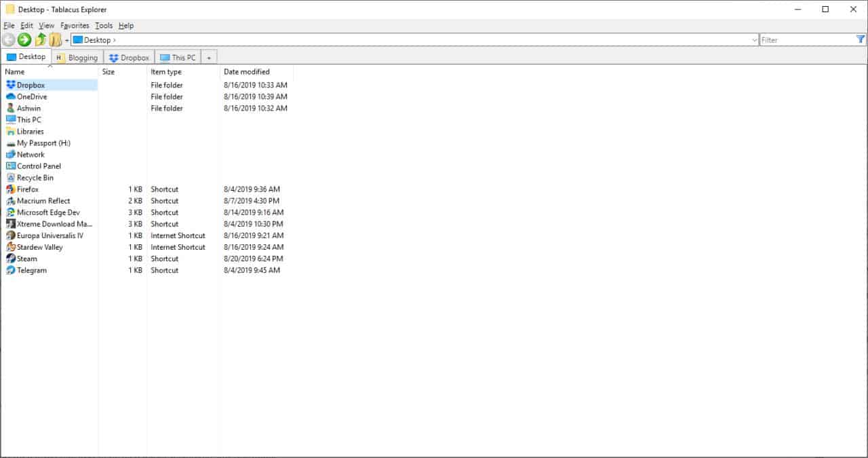This screenshot has width=868, height=458.
Task: Click the Back navigation arrow
Action: [8, 39]
